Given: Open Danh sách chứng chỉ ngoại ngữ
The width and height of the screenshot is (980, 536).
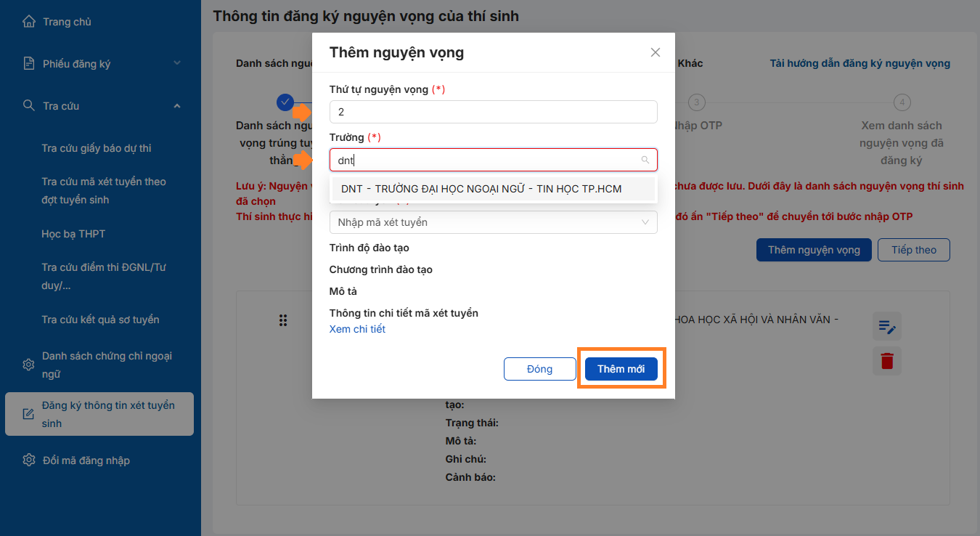Looking at the screenshot, I should coord(107,365).
